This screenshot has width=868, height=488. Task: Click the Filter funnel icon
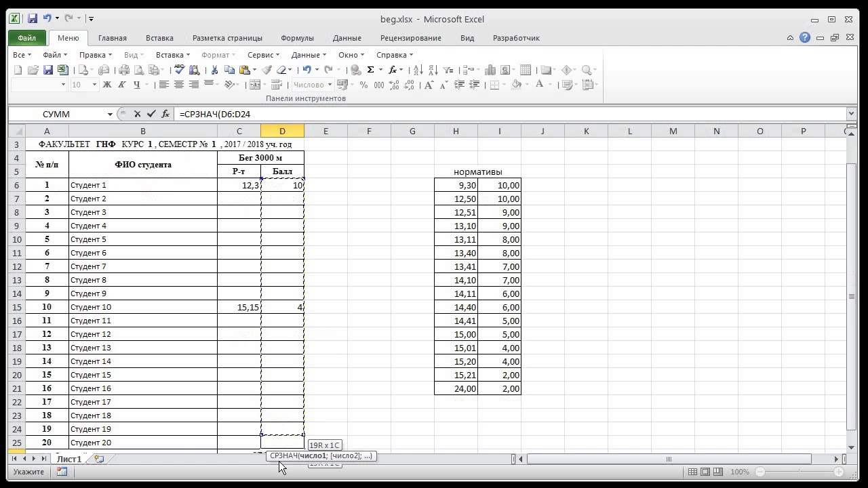[x=448, y=70]
